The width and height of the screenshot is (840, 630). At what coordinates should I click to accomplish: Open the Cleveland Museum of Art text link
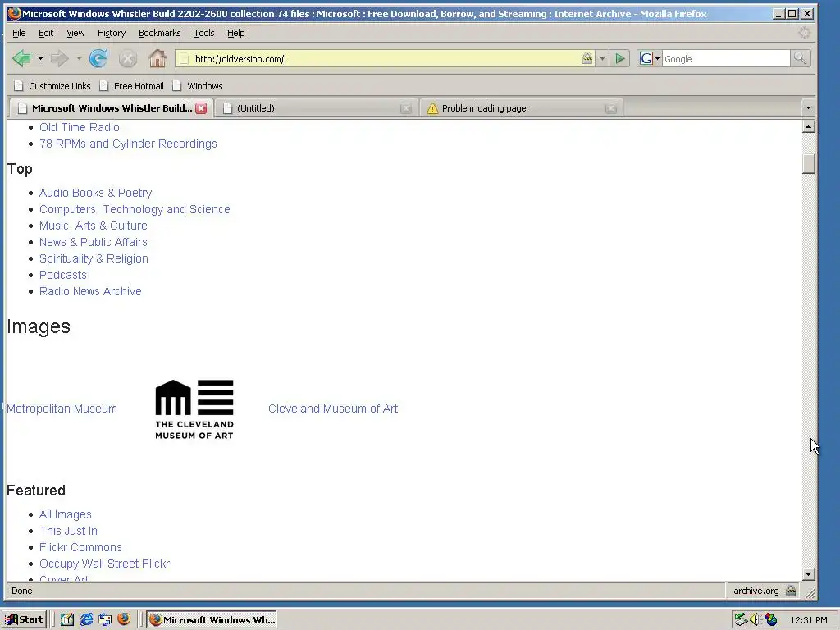(333, 409)
